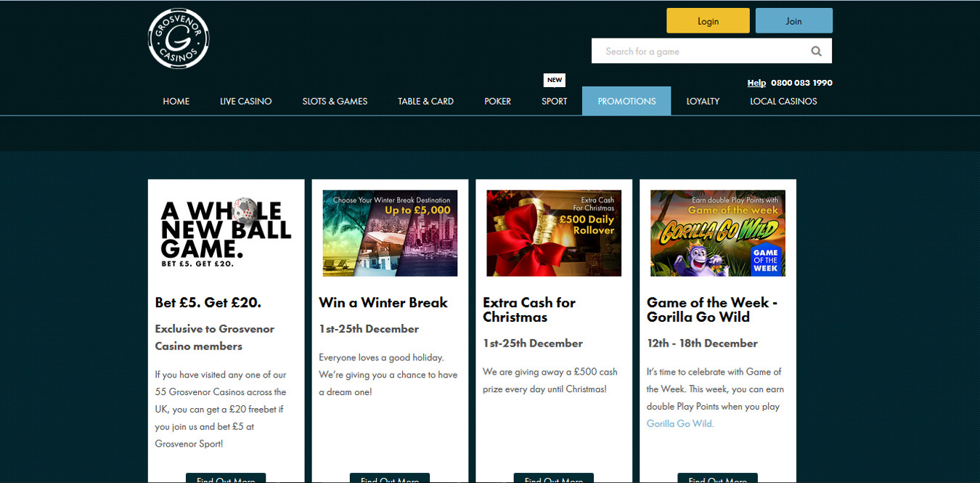Click Exclusive to Grosvenor Casino members text
980x483 pixels.
(x=215, y=337)
